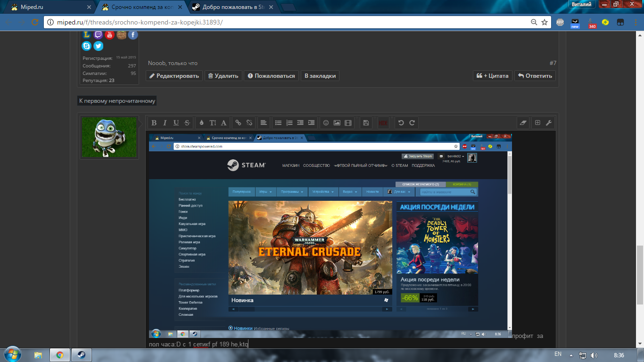644x362 pixels.
Task: Click the address bar URL field
Action: pos(297,22)
